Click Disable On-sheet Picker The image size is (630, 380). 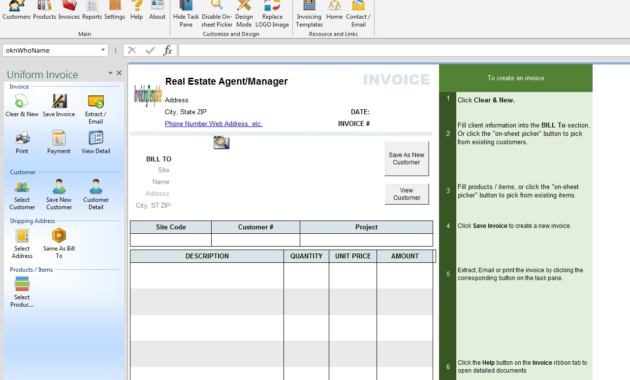217,14
